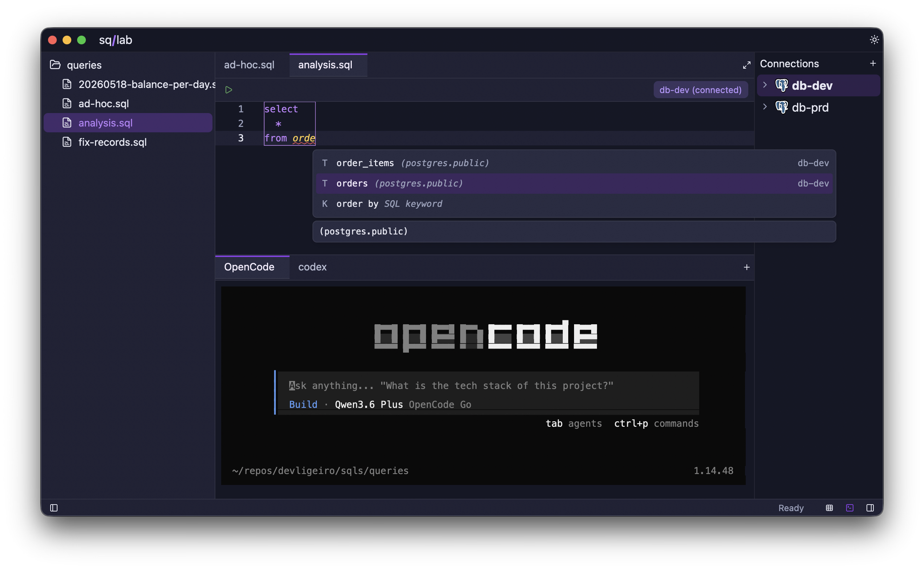Click the 'from' keyword on line 3

(x=276, y=138)
